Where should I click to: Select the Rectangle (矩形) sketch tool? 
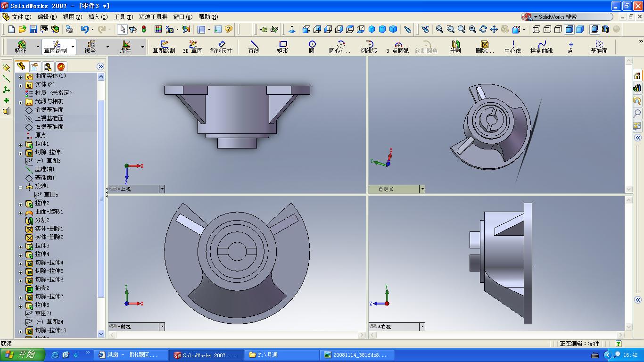(282, 47)
